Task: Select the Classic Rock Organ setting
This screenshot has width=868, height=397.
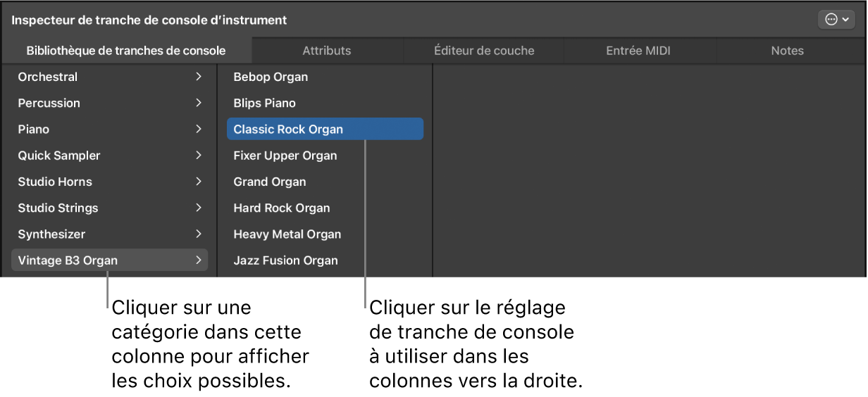Action: coord(288,130)
